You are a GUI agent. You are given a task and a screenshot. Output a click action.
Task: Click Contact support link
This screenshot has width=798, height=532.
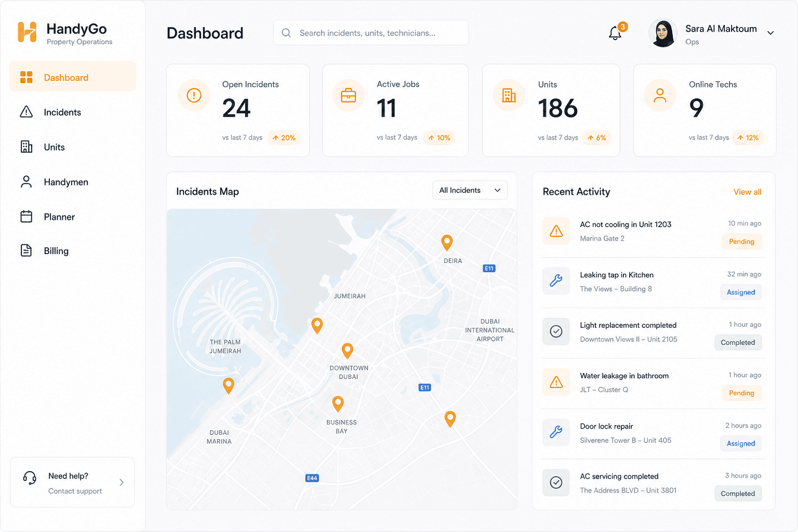pyautogui.click(x=75, y=491)
